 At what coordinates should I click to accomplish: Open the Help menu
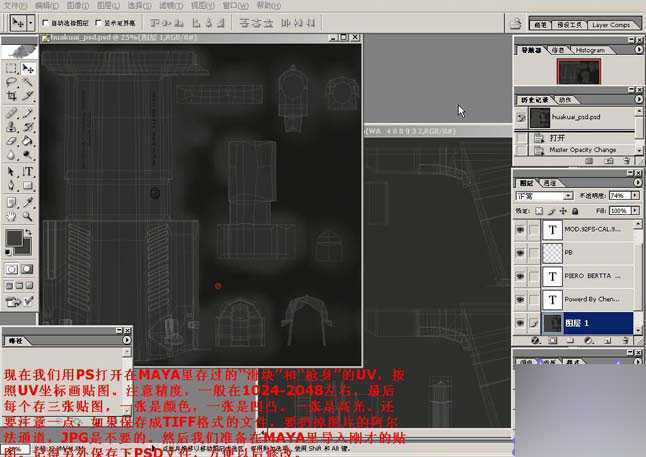(269, 5)
